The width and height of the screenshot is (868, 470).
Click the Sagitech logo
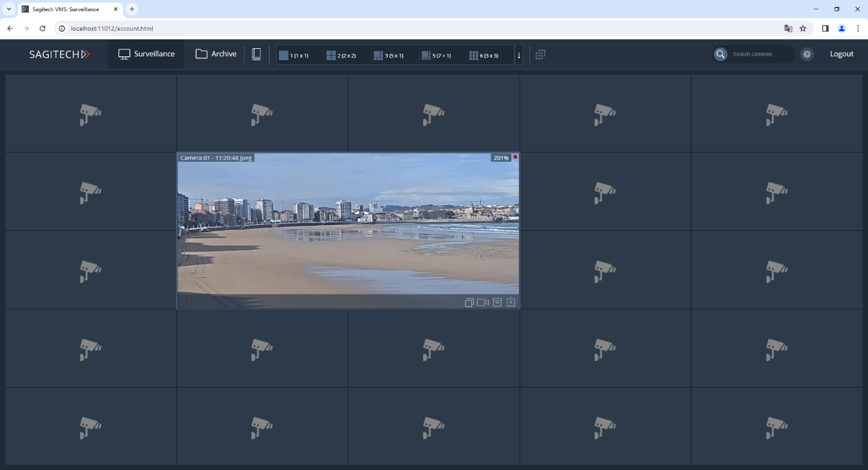(60, 55)
